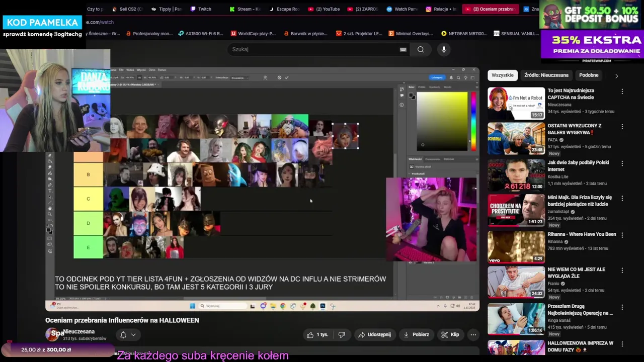Click the yellow color picker field in Photoshop
The width and height of the screenshot is (644, 362).
(442, 121)
